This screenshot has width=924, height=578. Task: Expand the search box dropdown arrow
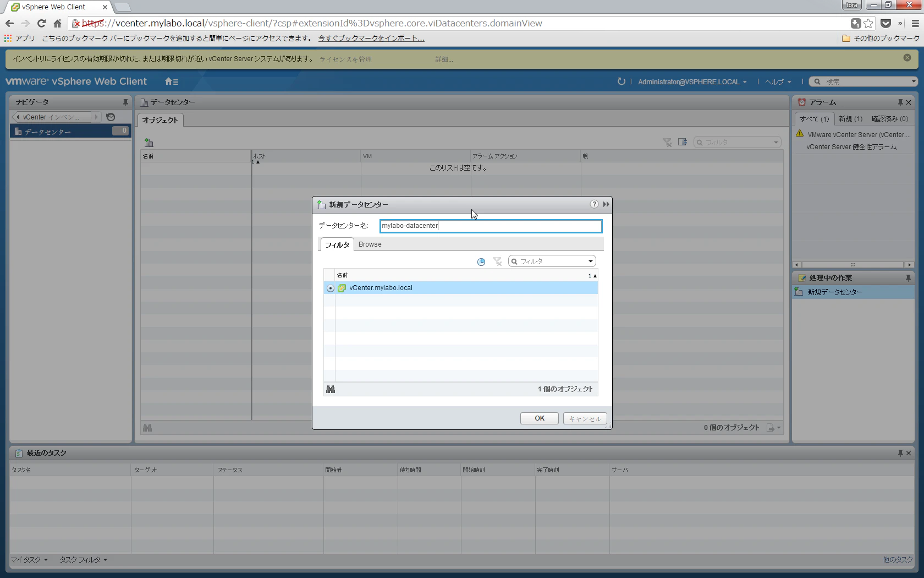tap(914, 81)
